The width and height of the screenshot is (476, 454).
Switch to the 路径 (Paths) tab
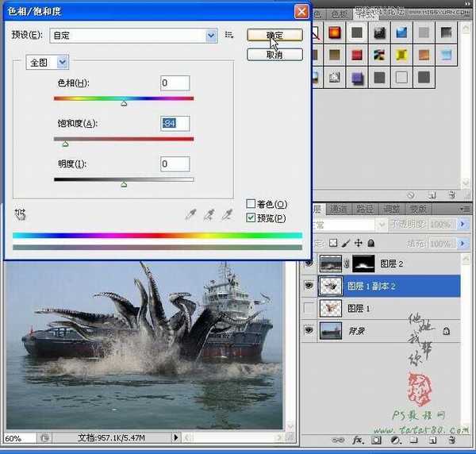click(x=364, y=209)
